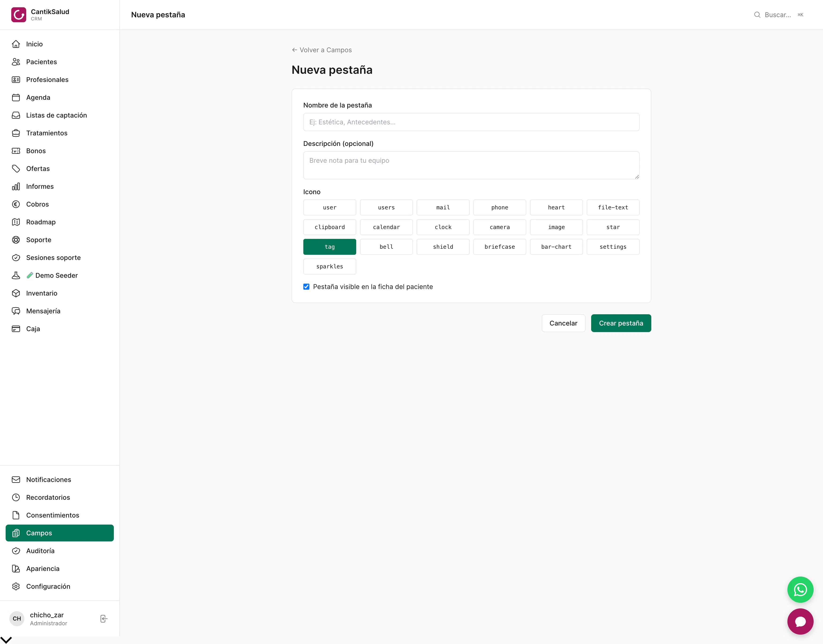Select the clipboard icon option

(330, 227)
